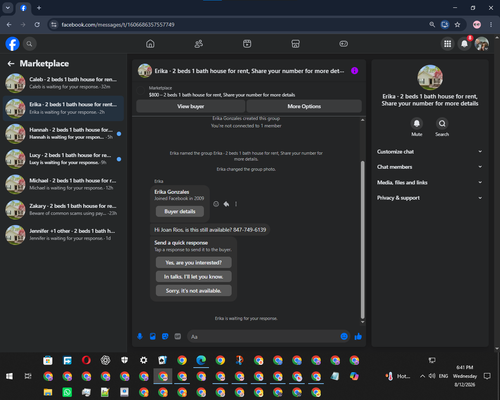500x400 pixels.
Task: Expand Chat members section
Action: [430, 167]
